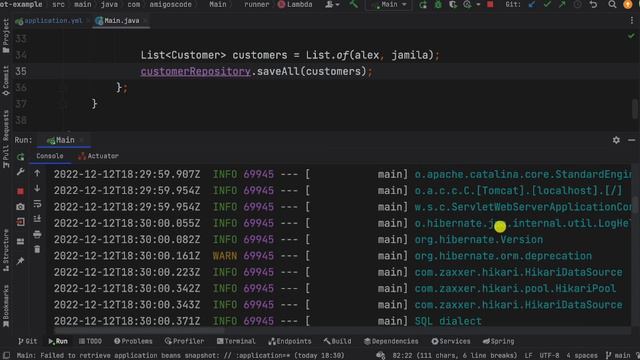Screen dimensions: 640x360
Task: Open the Endpoints tool window
Action: point(290,341)
